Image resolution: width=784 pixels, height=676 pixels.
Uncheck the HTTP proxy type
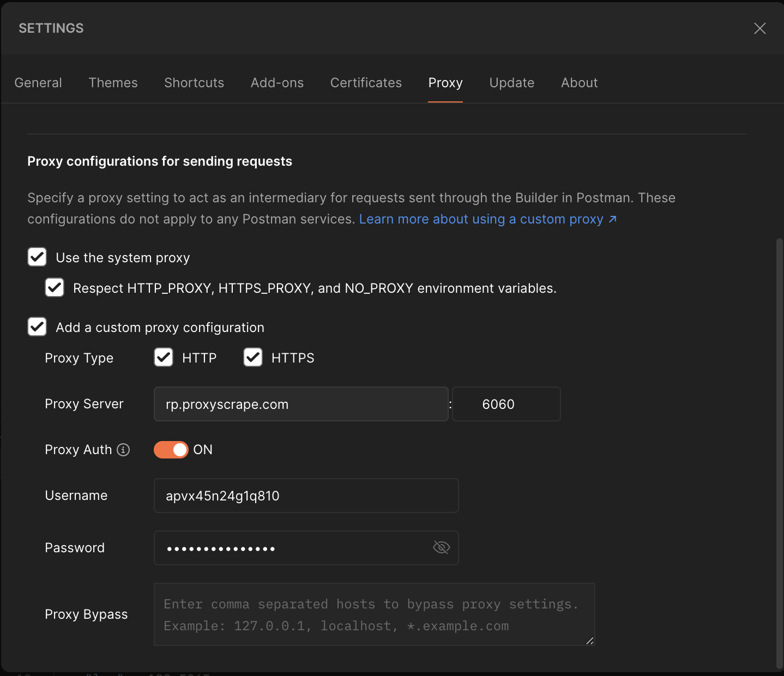tap(163, 357)
